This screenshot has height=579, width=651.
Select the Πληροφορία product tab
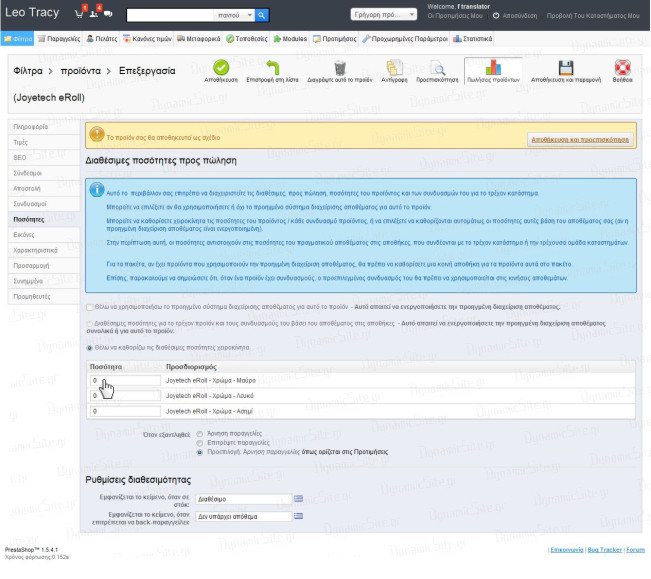44,127
